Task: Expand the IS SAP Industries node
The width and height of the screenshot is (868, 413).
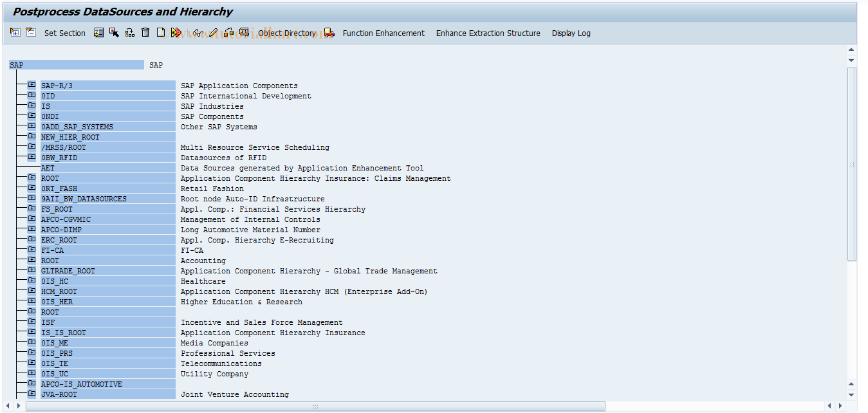Action: [32, 106]
